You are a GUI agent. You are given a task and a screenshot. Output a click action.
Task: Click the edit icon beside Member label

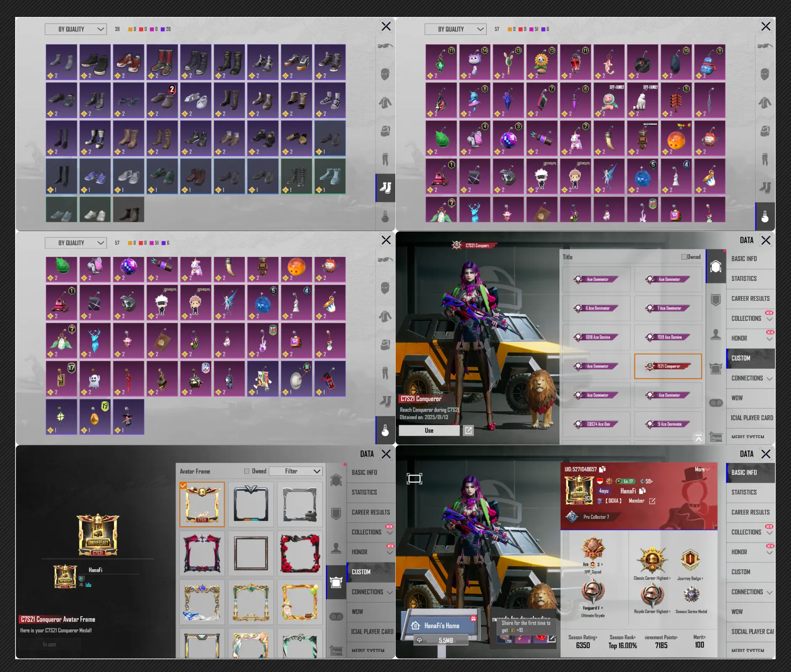point(652,501)
